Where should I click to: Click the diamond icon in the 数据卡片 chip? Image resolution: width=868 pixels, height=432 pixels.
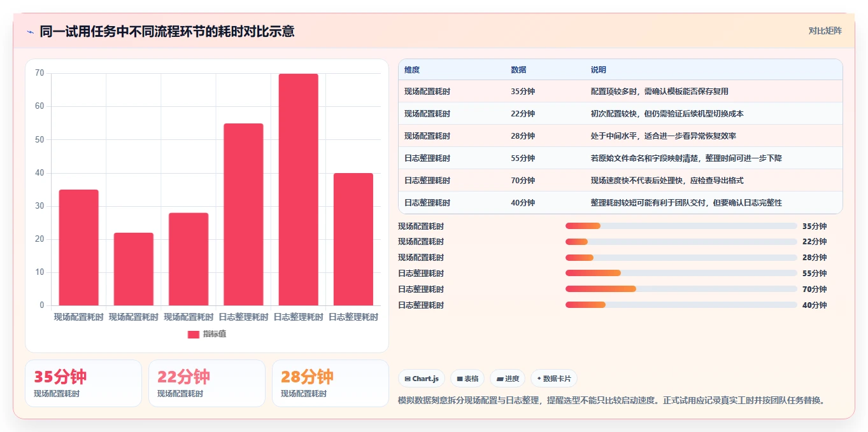(539, 379)
